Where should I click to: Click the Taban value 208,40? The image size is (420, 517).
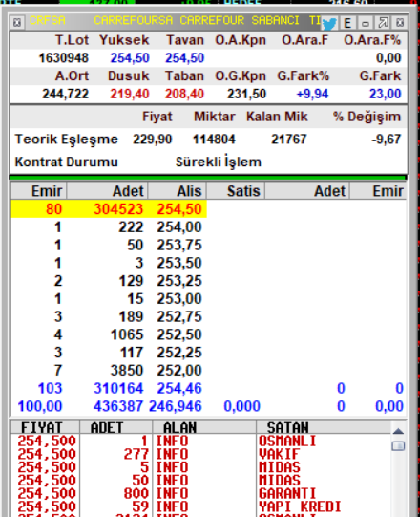(x=184, y=94)
